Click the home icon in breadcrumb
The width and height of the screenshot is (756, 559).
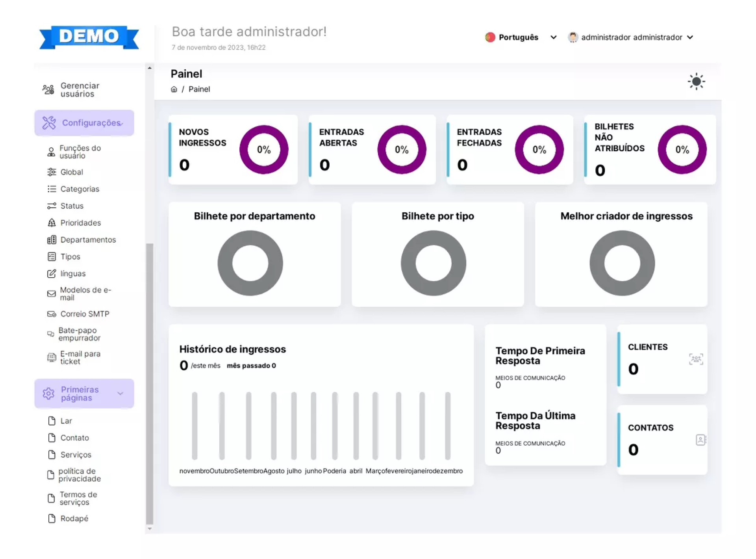pos(174,89)
